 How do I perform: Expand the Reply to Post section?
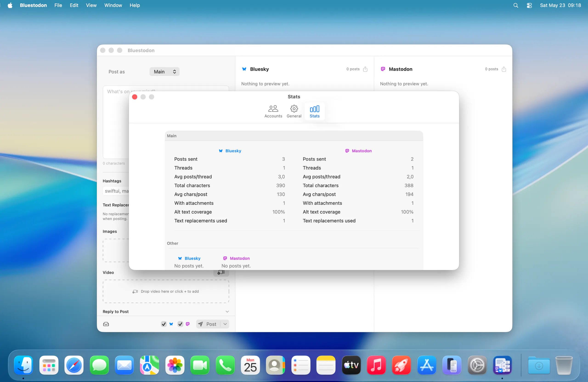click(227, 312)
